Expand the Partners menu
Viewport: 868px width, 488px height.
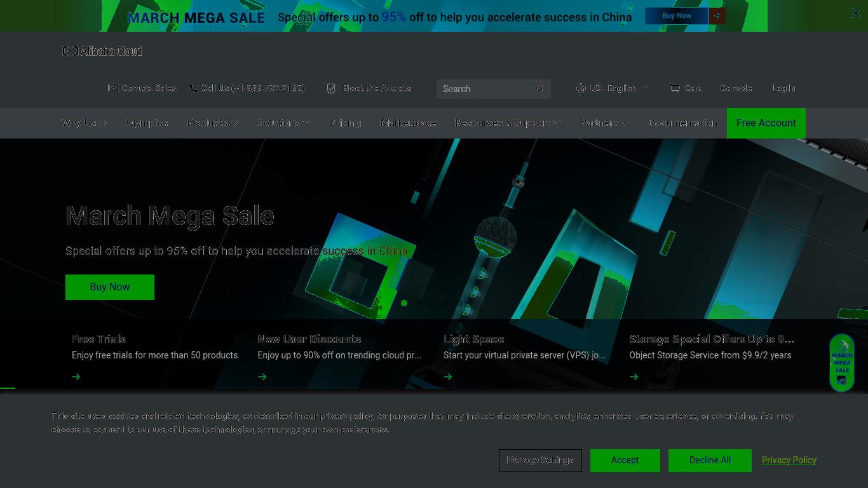coord(605,123)
